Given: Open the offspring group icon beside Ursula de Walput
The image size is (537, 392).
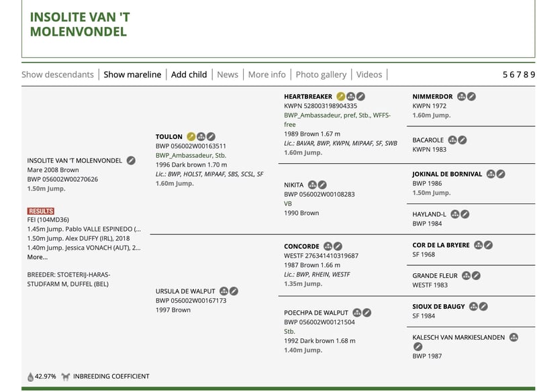Looking at the screenshot, I should click(x=224, y=291).
